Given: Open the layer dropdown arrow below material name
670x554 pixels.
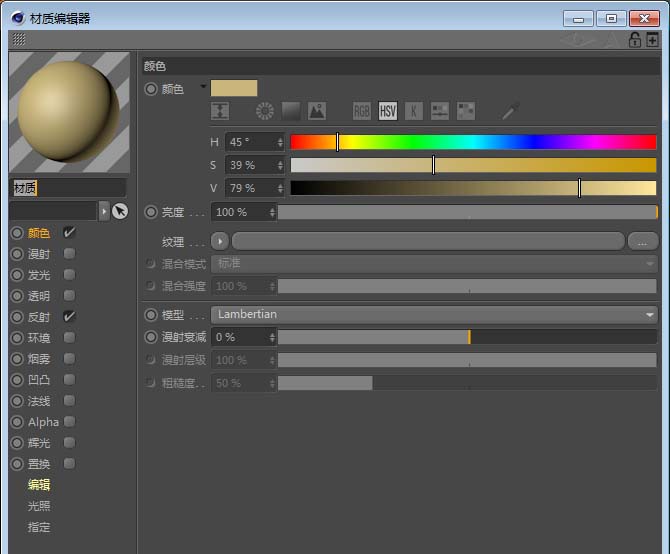Looking at the screenshot, I should pyautogui.click(x=104, y=211).
